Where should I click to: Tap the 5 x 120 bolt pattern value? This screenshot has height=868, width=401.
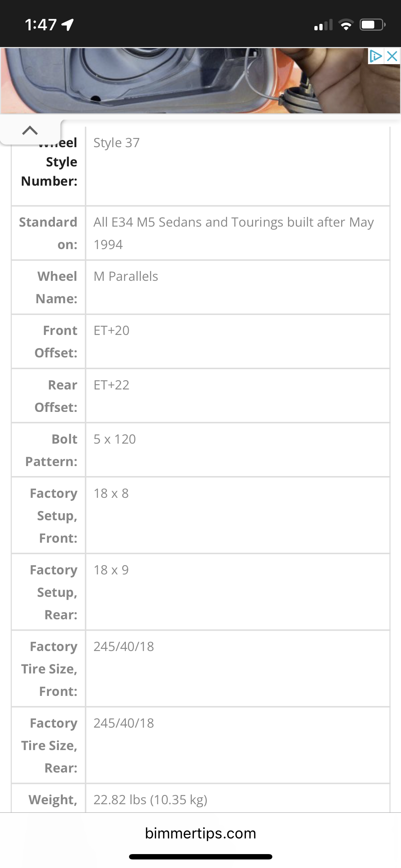pyautogui.click(x=115, y=439)
